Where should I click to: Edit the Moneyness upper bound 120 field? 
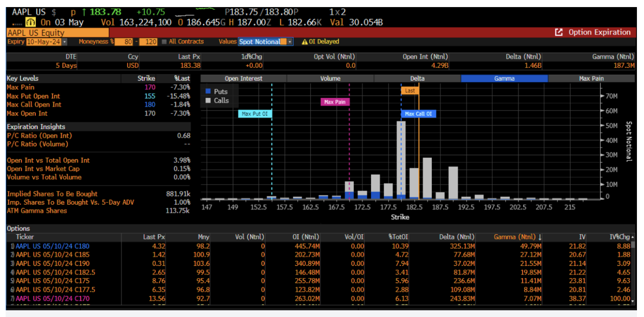148,42
